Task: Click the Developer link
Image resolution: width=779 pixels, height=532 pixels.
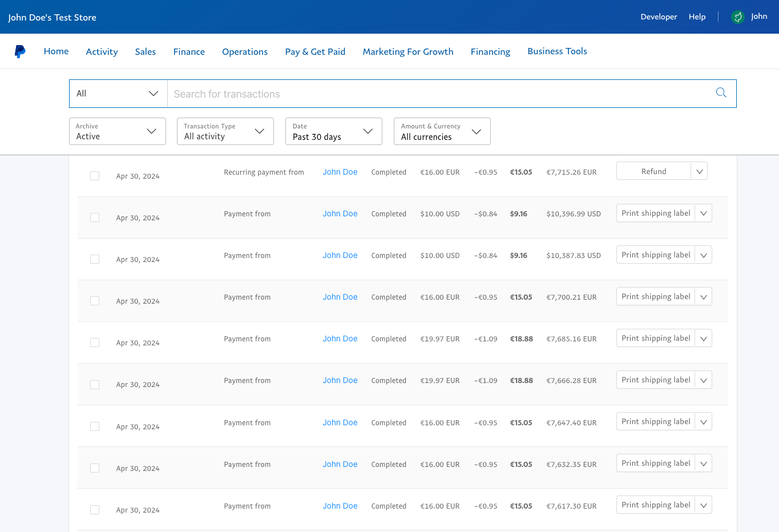Action: pos(659,17)
